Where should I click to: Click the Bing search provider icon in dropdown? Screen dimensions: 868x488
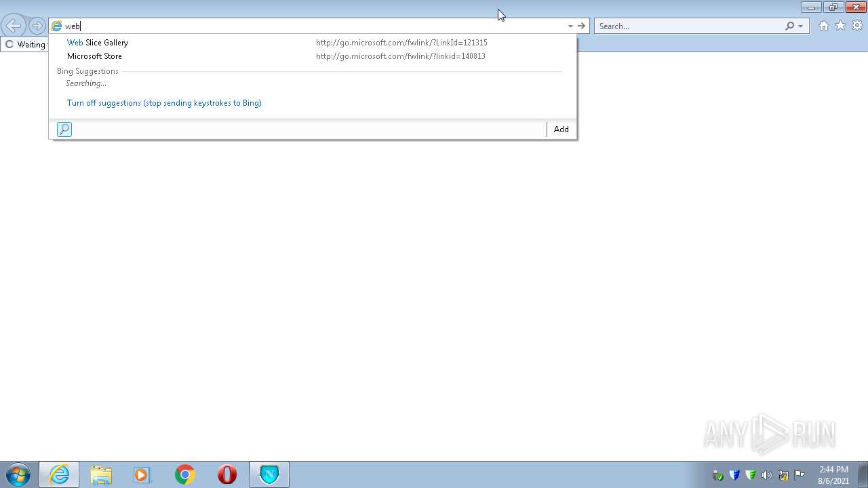point(64,129)
